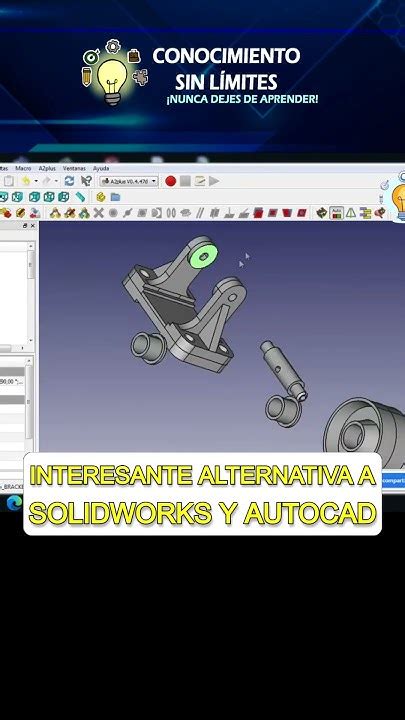The width and height of the screenshot is (405, 720).
Task: Click the A2plus circular edge constraint icon
Action: [x=157, y=213]
